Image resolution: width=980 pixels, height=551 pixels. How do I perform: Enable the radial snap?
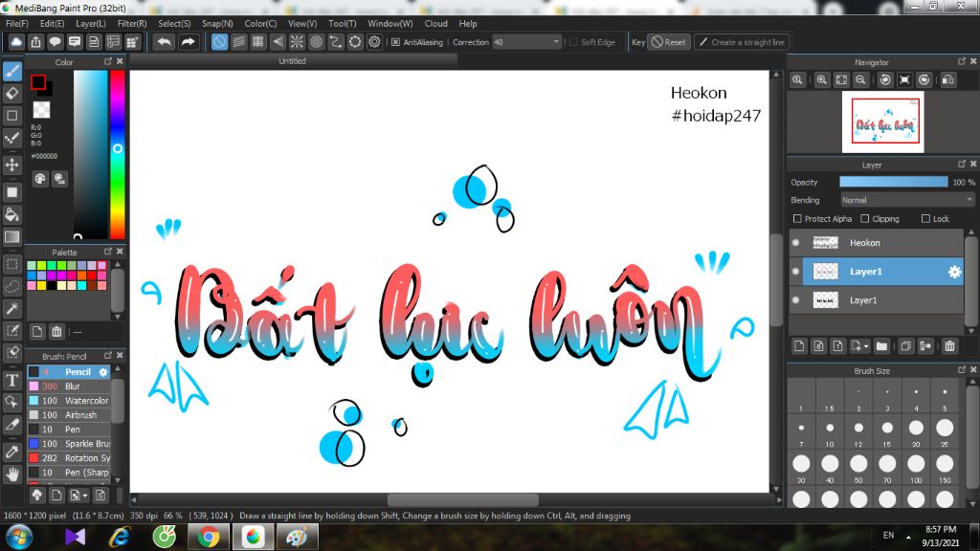pyautogui.click(x=297, y=42)
